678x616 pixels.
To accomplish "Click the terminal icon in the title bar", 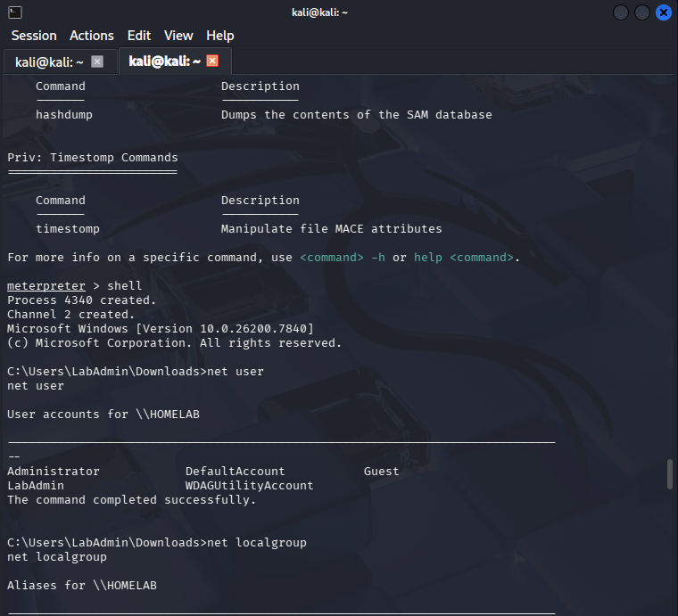I will [15, 12].
